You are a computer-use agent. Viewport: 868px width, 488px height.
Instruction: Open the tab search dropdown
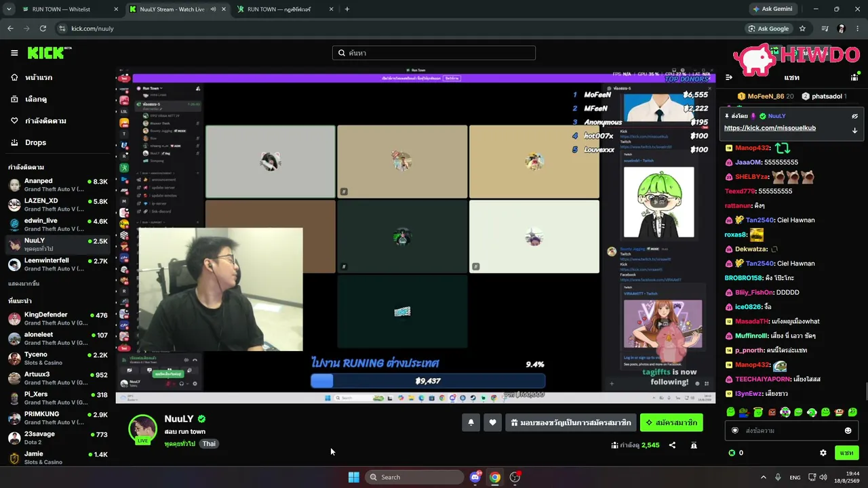click(x=9, y=9)
